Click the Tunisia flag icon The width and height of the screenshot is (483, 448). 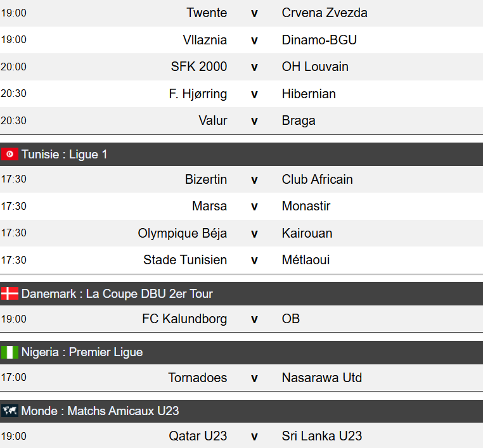click(x=10, y=154)
